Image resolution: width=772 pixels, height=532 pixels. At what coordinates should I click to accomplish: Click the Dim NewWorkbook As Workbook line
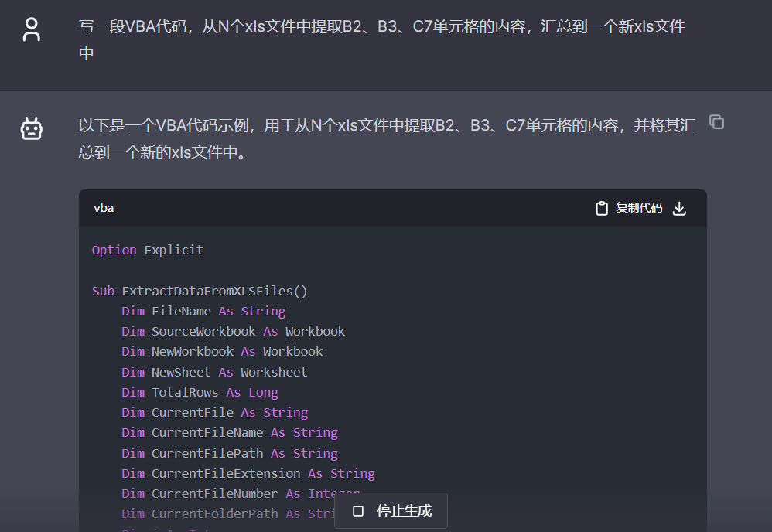(222, 351)
